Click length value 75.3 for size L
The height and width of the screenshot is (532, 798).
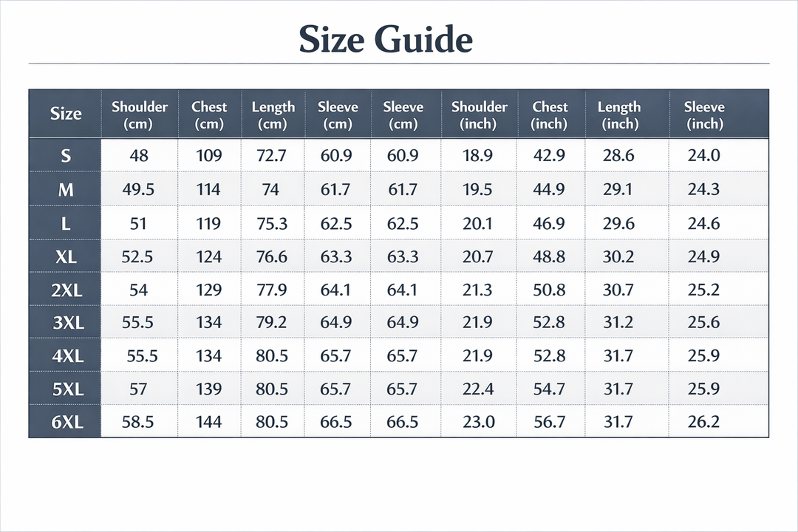click(x=272, y=224)
